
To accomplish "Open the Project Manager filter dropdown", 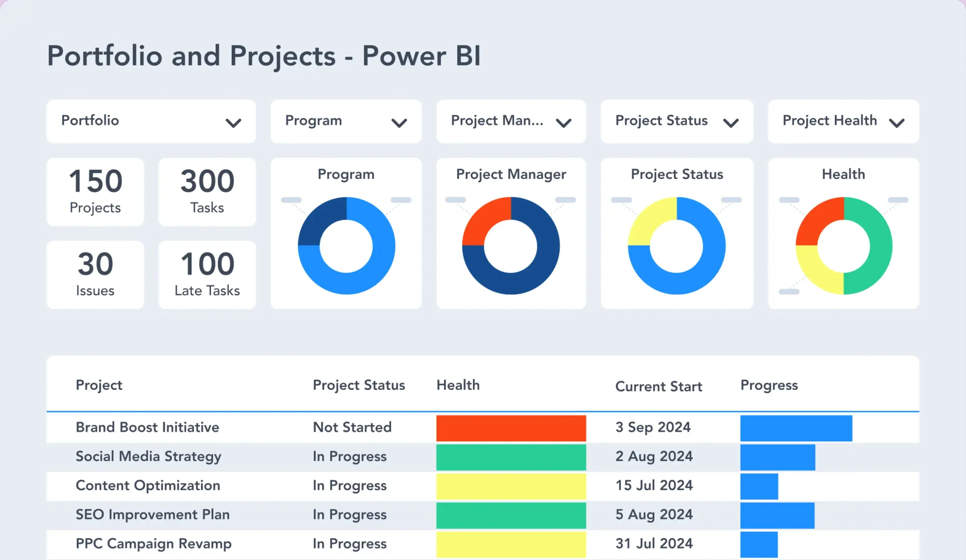I will [511, 121].
